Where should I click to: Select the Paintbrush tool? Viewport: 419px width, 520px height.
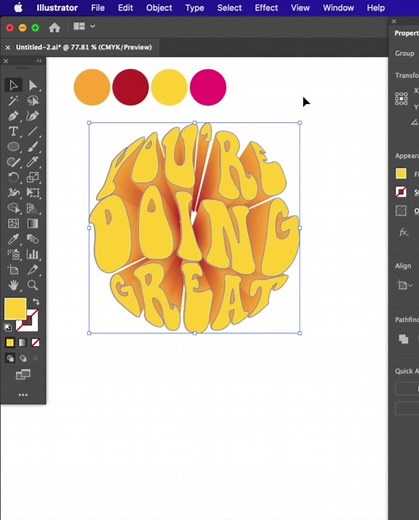coord(33,146)
